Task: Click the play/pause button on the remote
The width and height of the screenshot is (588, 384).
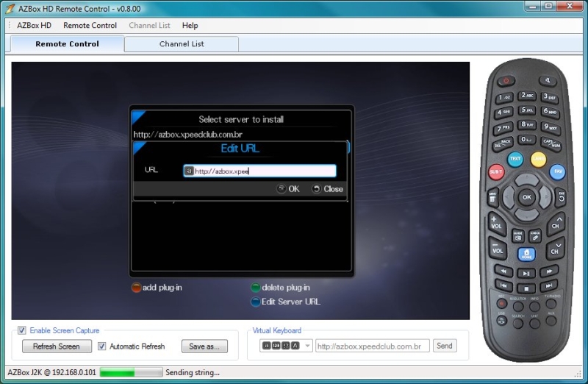Action: coord(526,273)
